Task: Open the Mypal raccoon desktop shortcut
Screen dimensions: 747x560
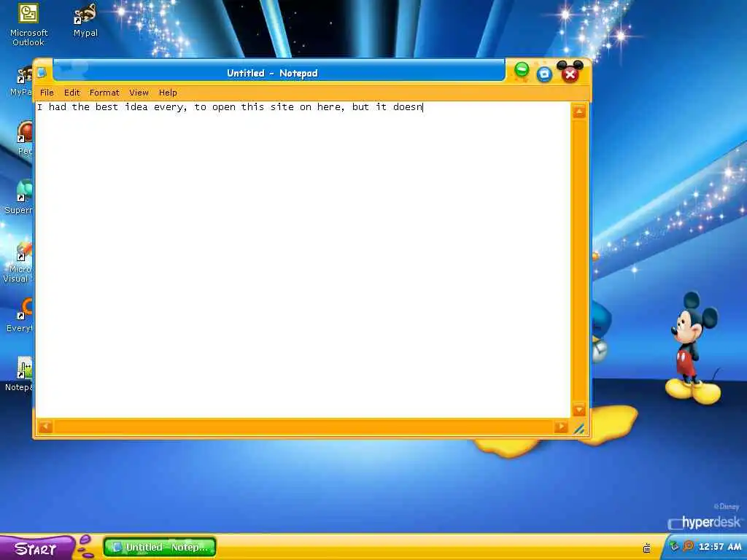Action: [85, 21]
